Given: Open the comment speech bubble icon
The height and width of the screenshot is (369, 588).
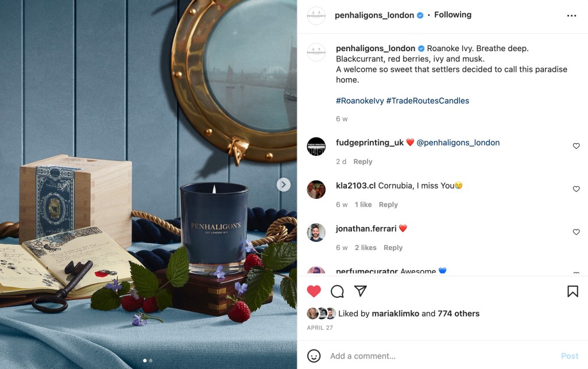Looking at the screenshot, I should (337, 291).
